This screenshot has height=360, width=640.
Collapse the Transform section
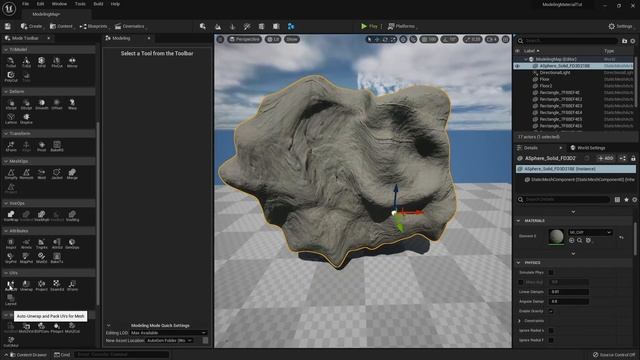(6, 133)
